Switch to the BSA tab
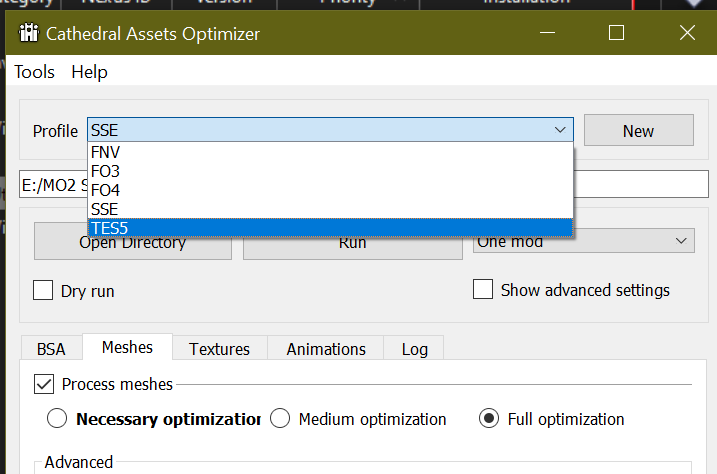 coord(51,349)
